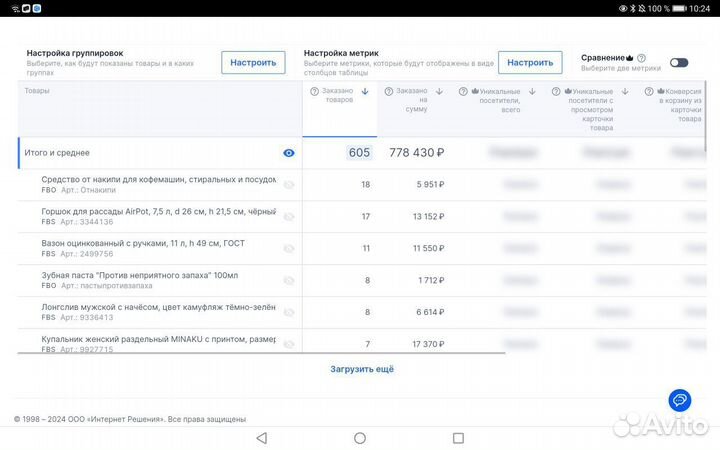Screen dimensions: 720x450
Task: Click help icon beside Уникальные посетители, всего
Action: 463,92
